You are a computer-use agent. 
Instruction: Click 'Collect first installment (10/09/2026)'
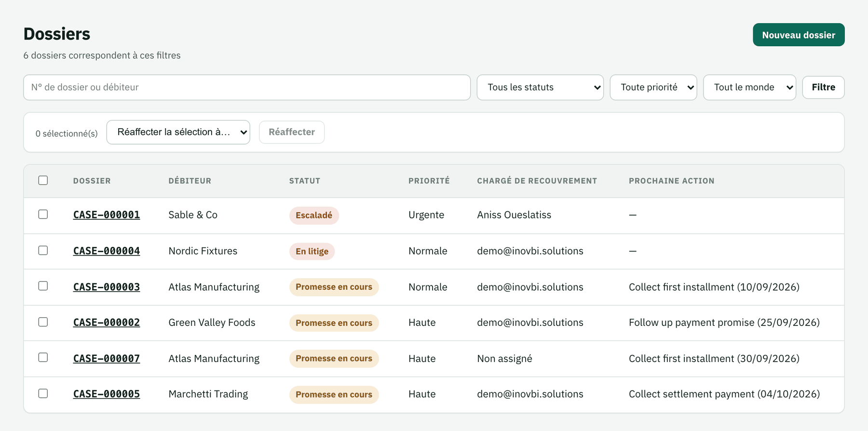tap(714, 287)
